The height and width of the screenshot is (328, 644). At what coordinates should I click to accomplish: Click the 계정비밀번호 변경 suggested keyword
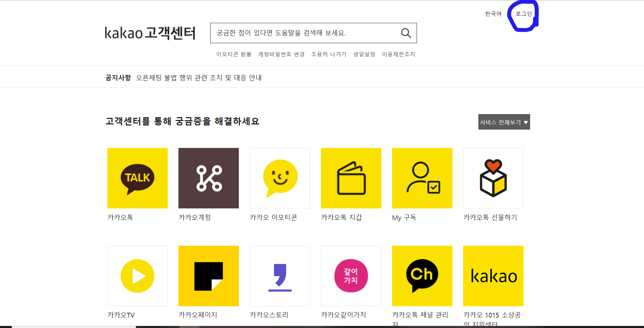click(281, 54)
